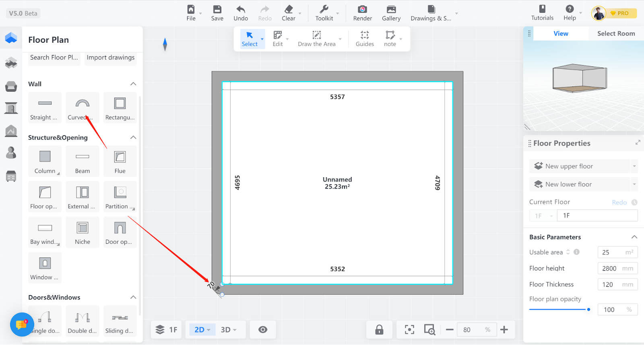Add a Column structure
The height and width of the screenshot is (345, 644).
click(x=45, y=161)
